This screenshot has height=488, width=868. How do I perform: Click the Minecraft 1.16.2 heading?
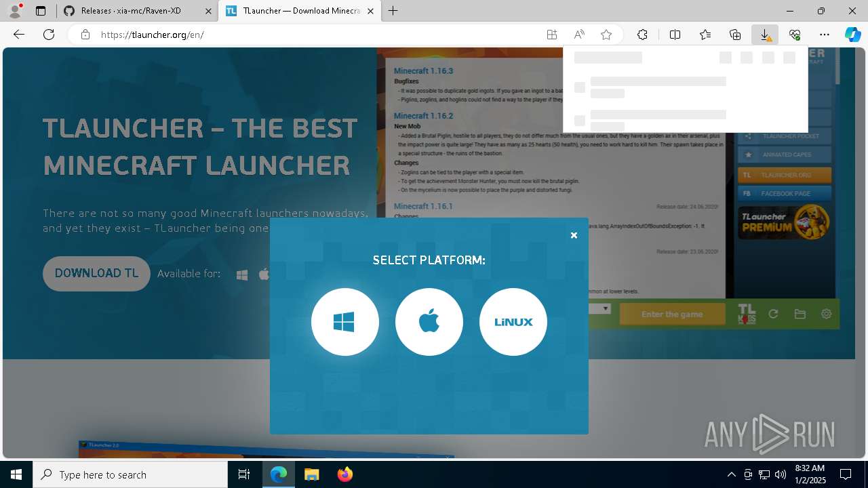click(423, 116)
